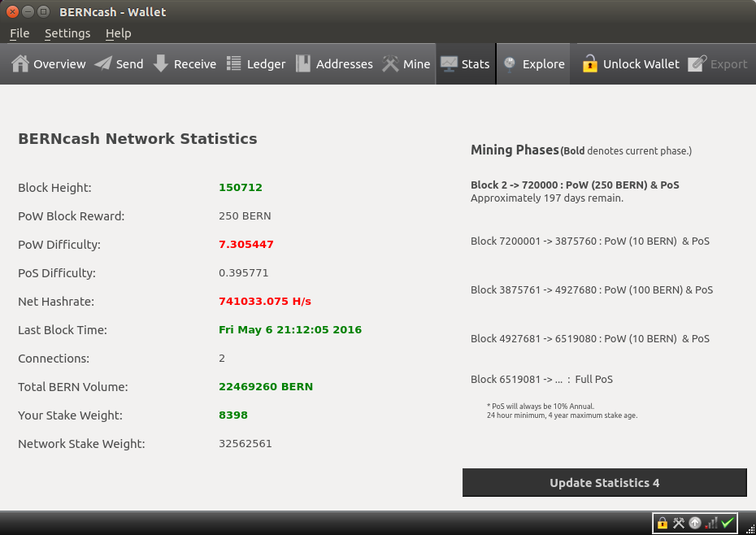
Task: Open the Settings menu
Action: (x=67, y=33)
